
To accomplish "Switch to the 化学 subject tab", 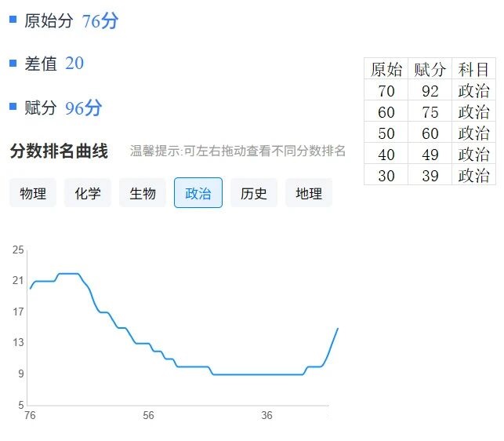I will pos(88,193).
